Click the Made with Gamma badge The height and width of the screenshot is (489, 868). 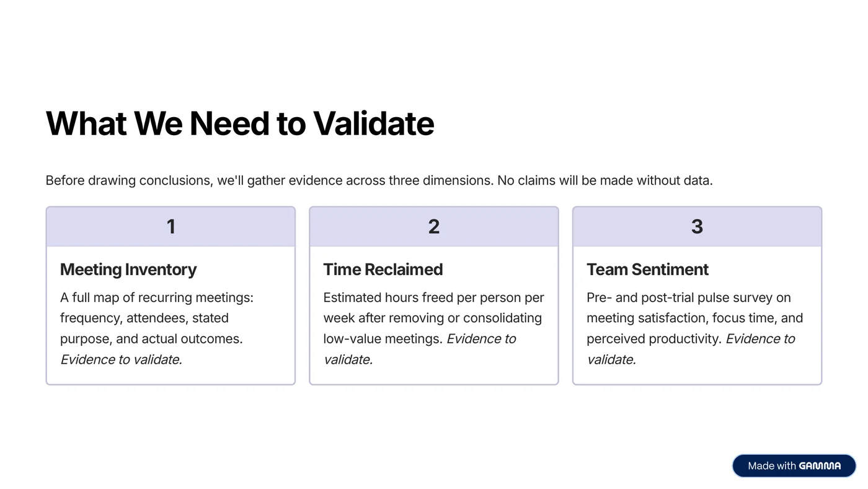[x=794, y=465]
